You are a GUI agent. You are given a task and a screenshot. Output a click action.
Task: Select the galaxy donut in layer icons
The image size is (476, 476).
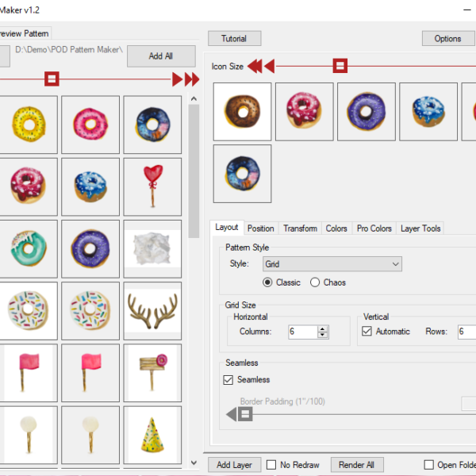click(242, 174)
